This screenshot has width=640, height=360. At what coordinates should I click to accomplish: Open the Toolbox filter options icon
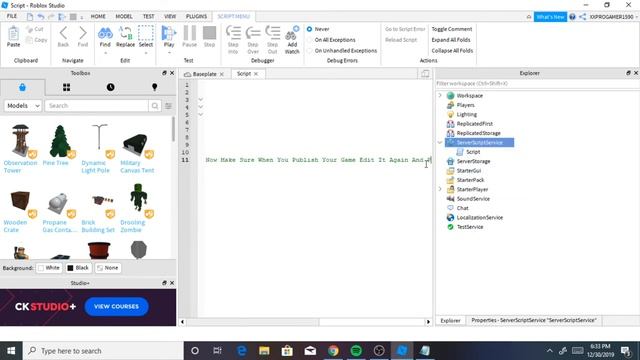[168, 106]
